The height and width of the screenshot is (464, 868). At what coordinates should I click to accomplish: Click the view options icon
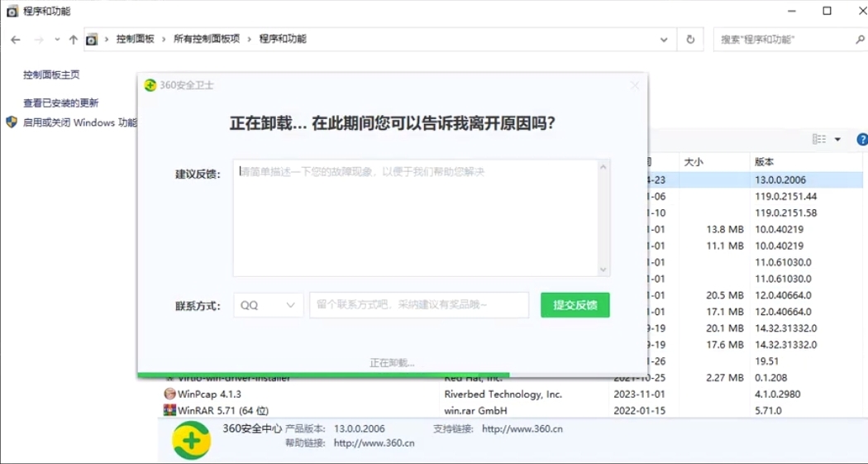tap(818, 139)
